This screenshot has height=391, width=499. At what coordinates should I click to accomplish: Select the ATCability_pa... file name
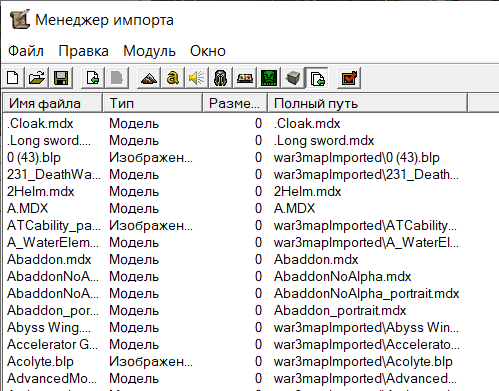(x=54, y=226)
